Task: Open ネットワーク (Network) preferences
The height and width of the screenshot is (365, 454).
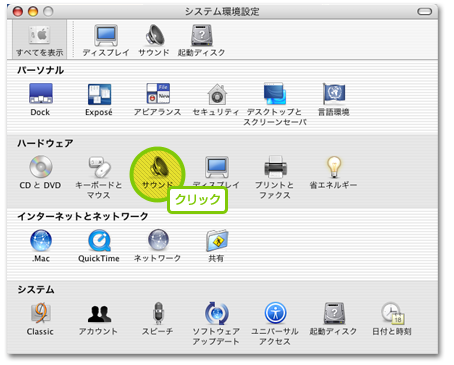Action: point(158,246)
